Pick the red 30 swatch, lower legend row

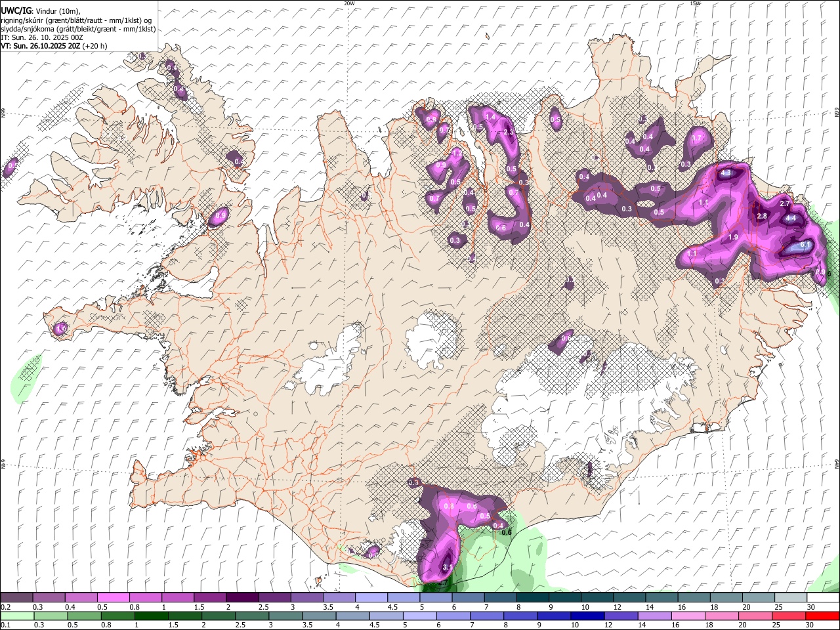(x=822, y=616)
